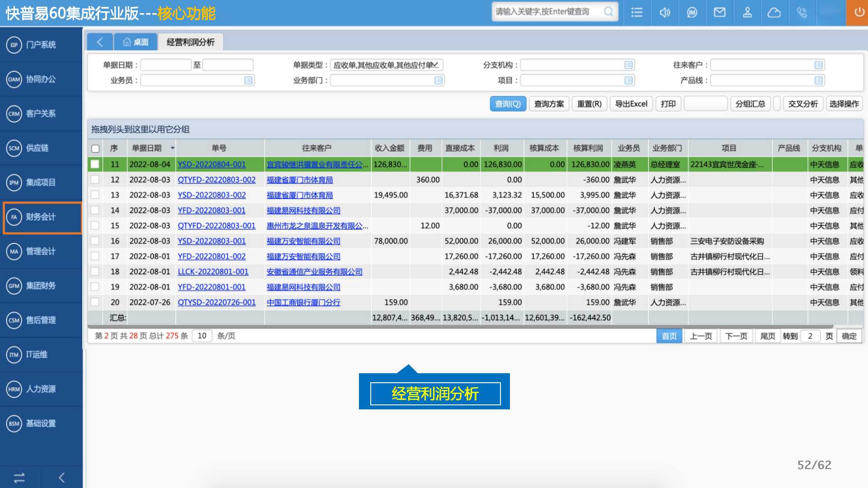The height and width of the screenshot is (488, 868).
Task: Click the 查询(Q) button
Action: pyautogui.click(x=508, y=104)
